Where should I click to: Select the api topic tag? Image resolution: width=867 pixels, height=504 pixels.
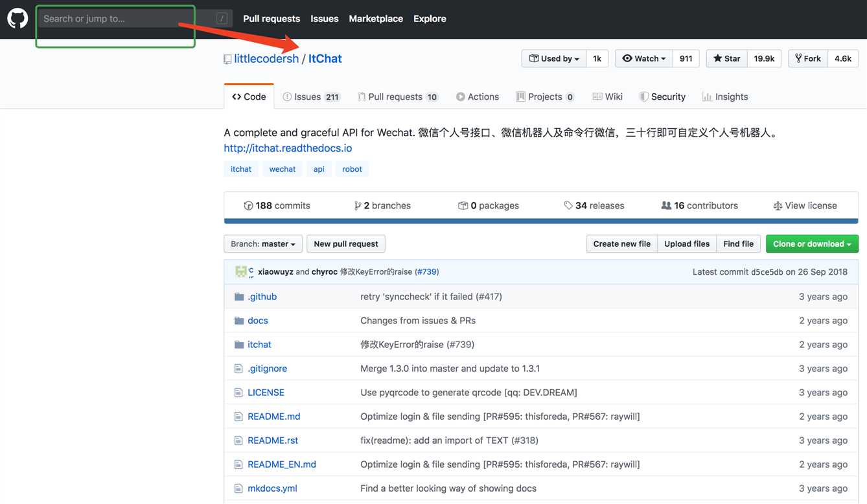tap(319, 169)
